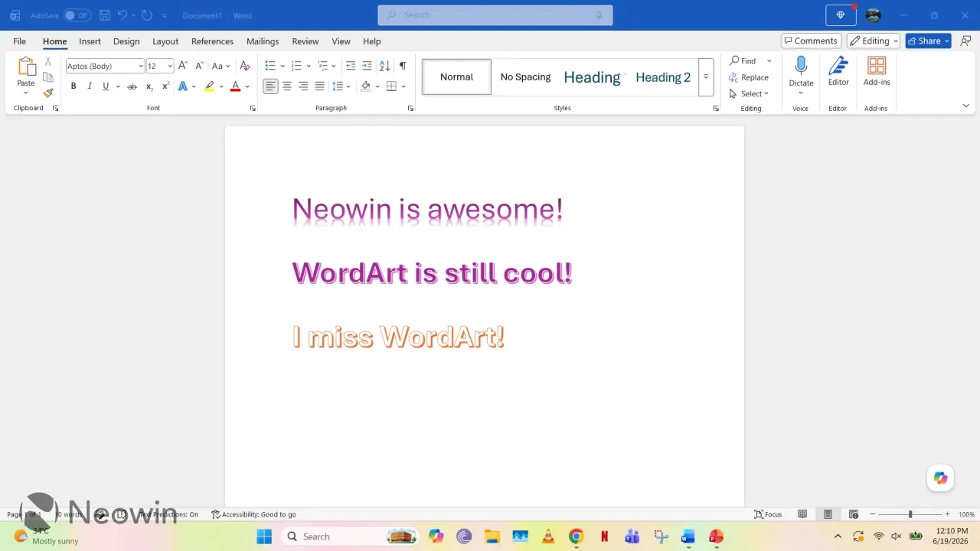Open font name Aptos (Body) dropdown
The width and height of the screenshot is (980, 551).
pos(141,67)
